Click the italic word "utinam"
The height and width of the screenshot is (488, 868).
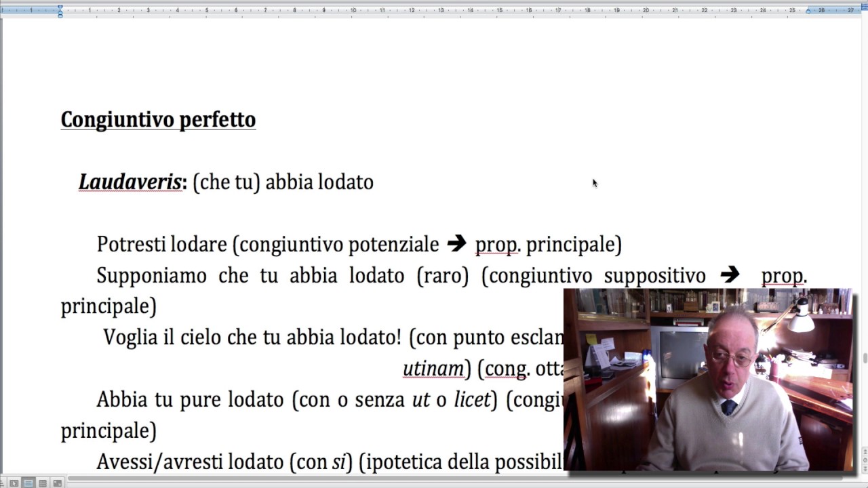pyautogui.click(x=433, y=368)
